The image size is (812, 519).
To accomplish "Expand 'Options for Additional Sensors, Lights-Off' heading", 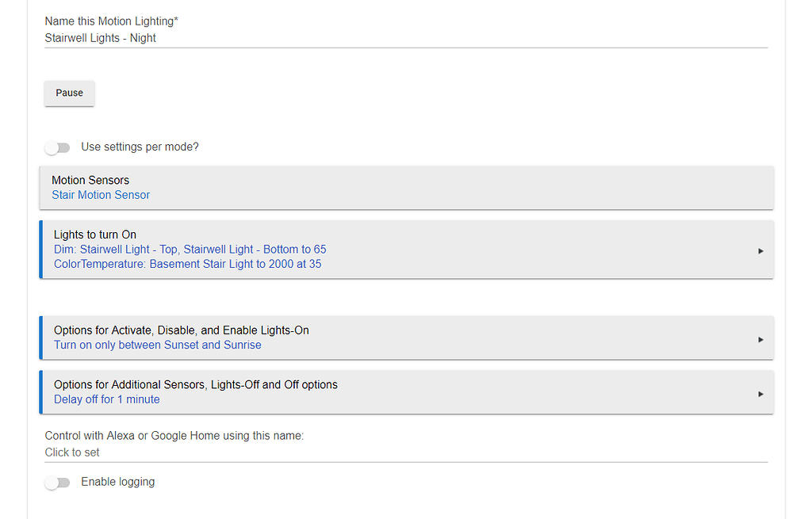I will click(195, 384).
